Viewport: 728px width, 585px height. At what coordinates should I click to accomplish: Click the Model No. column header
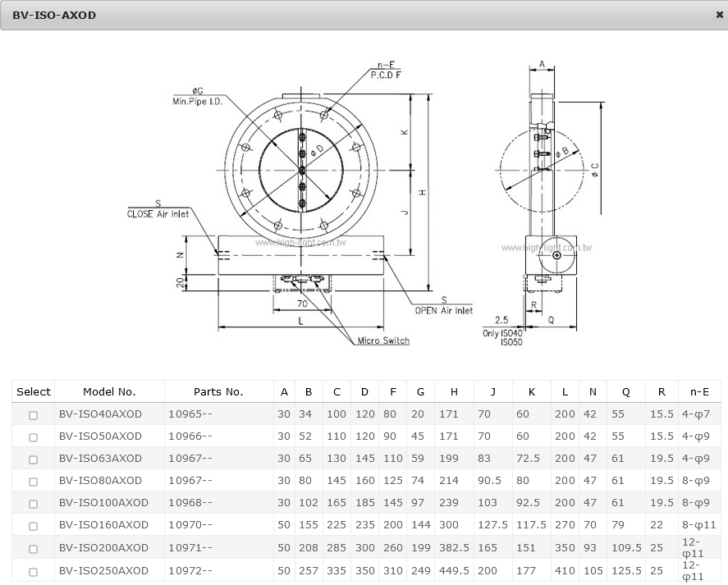click(110, 392)
